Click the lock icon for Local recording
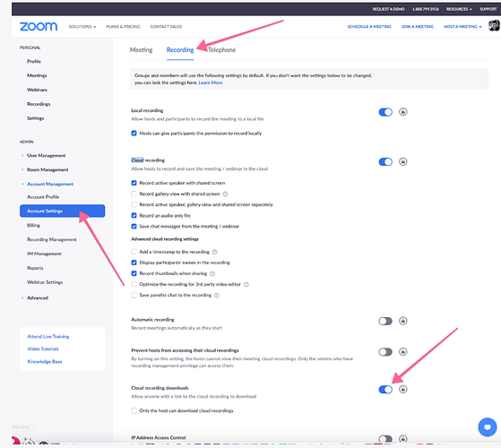Viewport: 501px width, 448px height. (403, 112)
